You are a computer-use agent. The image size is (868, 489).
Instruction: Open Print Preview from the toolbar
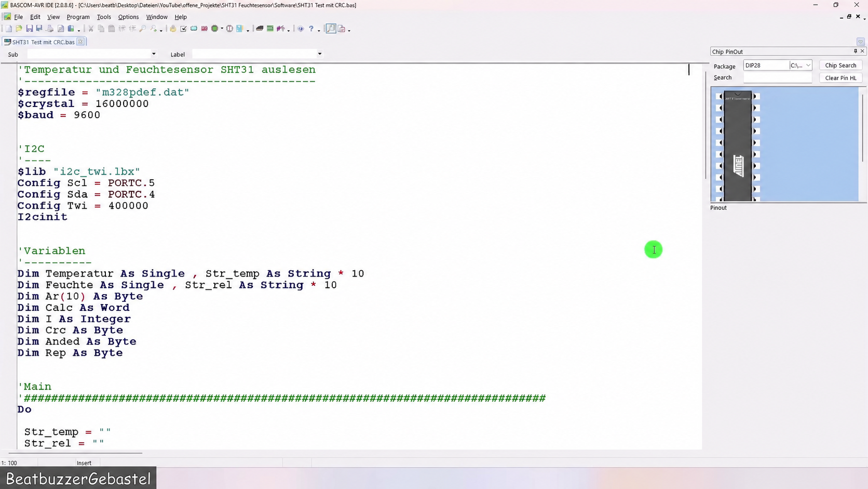[x=60, y=29]
